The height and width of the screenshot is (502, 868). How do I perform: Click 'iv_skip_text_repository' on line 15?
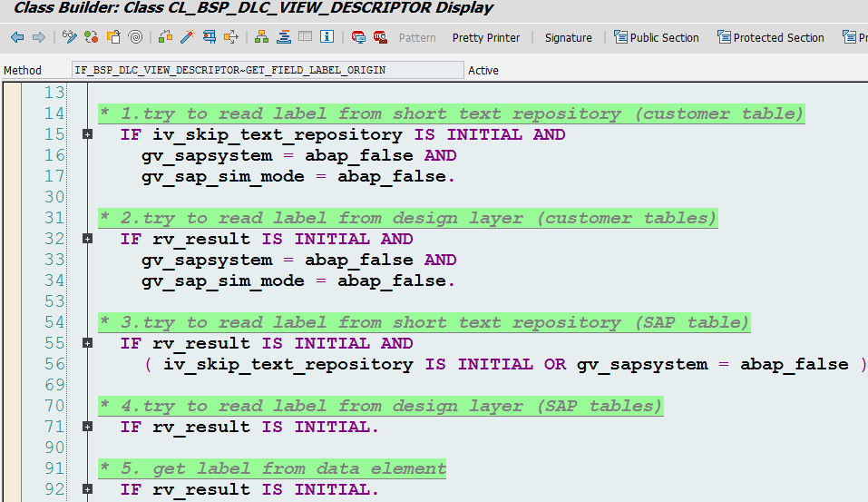278,135
